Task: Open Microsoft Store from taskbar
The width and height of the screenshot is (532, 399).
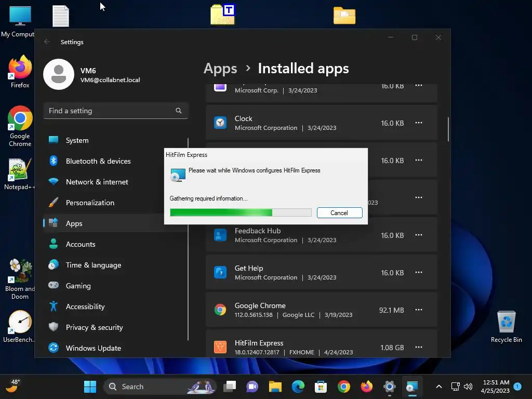Action: (321, 387)
